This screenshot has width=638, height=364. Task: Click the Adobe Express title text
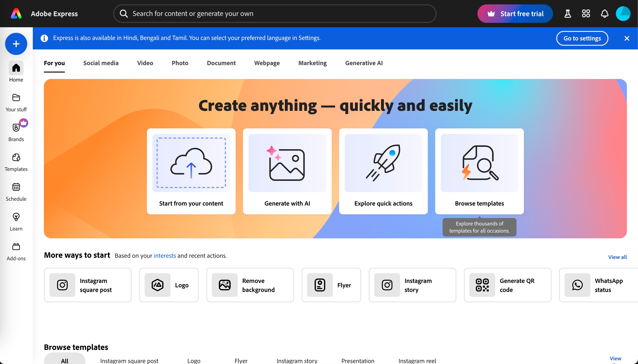coord(54,13)
